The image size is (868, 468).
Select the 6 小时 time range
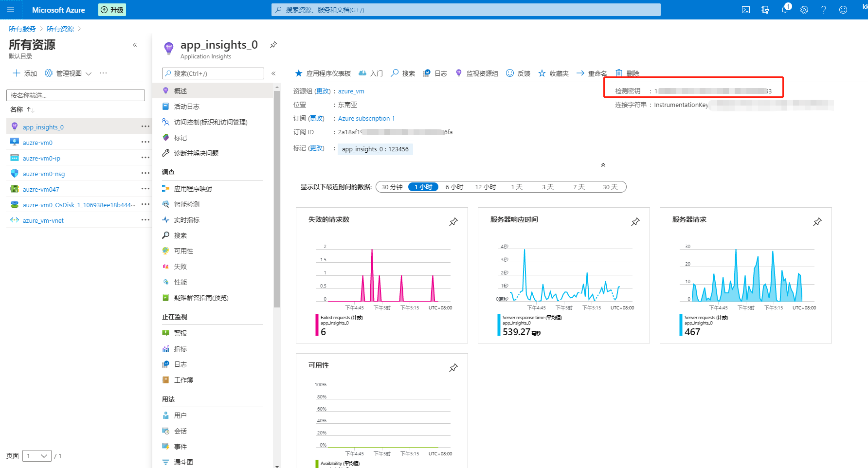[454, 187]
